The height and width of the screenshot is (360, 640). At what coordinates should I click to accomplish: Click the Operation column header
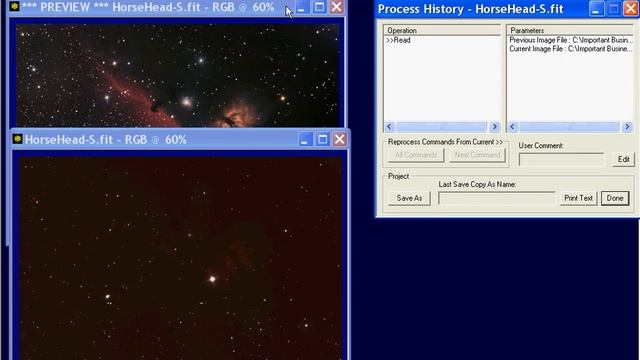[x=442, y=31]
